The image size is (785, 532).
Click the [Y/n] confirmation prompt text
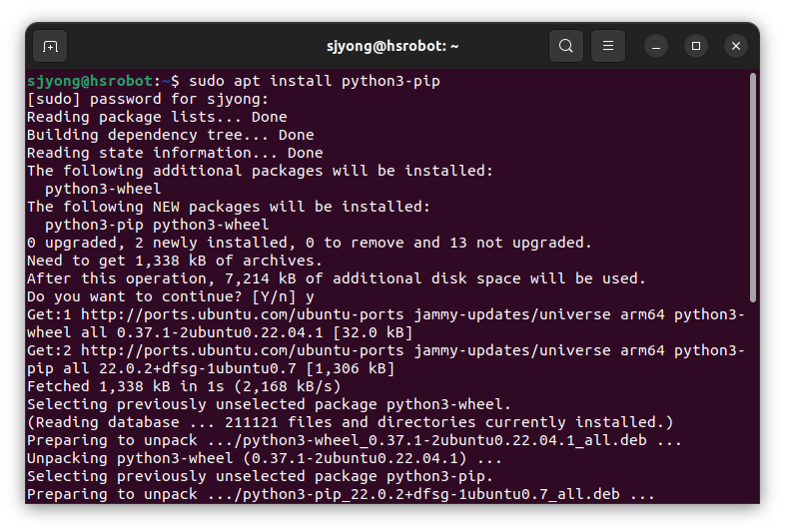point(274,296)
